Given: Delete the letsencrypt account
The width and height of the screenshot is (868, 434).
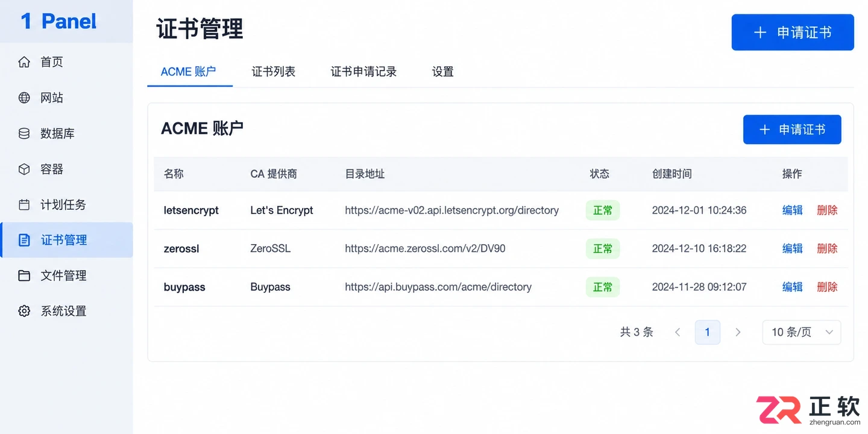Looking at the screenshot, I should [x=827, y=210].
